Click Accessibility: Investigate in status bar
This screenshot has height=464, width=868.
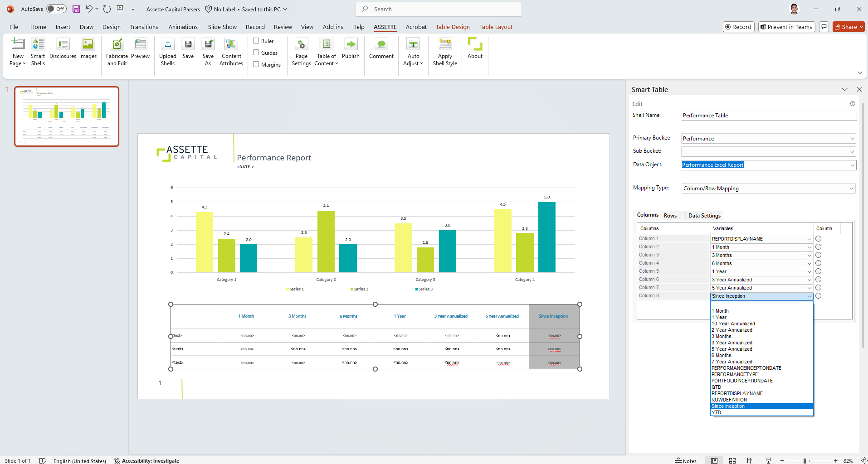(x=146, y=460)
